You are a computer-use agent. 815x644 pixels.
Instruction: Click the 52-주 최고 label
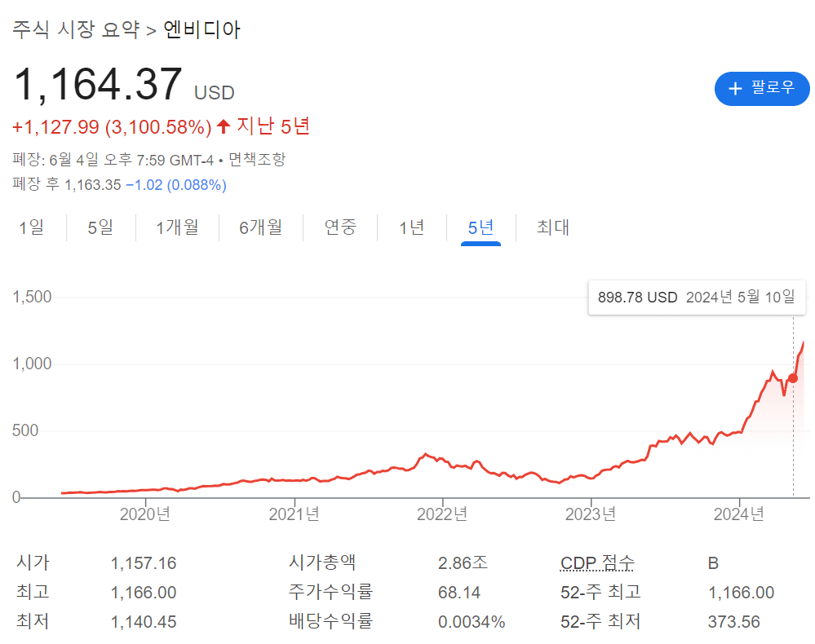(601, 592)
